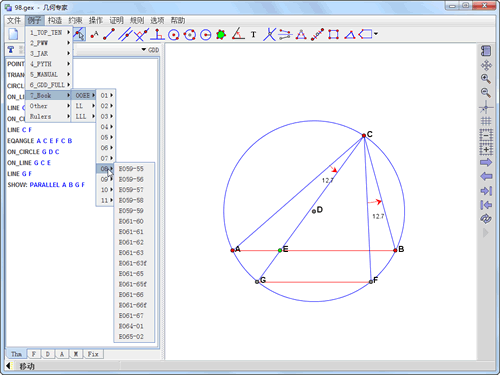Select the circle through three points tool
Image resolution: width=500 pixels, height=375 pixels.
pyautogui.click(x=190, y=34)
